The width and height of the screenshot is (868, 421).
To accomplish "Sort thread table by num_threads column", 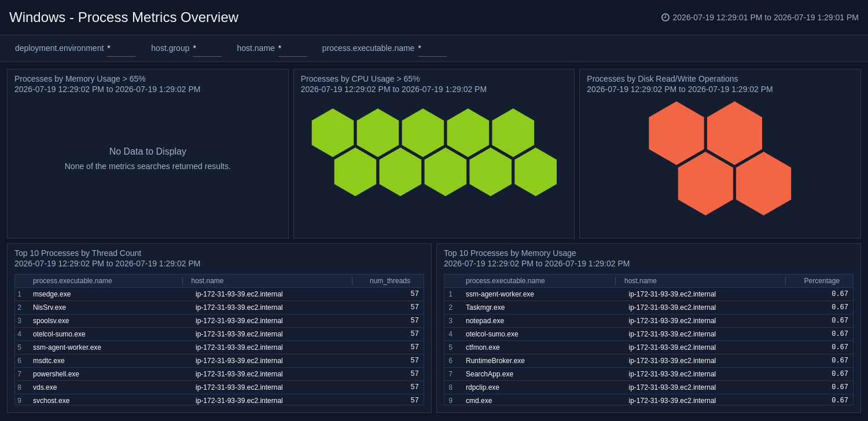I will (389, 281).
